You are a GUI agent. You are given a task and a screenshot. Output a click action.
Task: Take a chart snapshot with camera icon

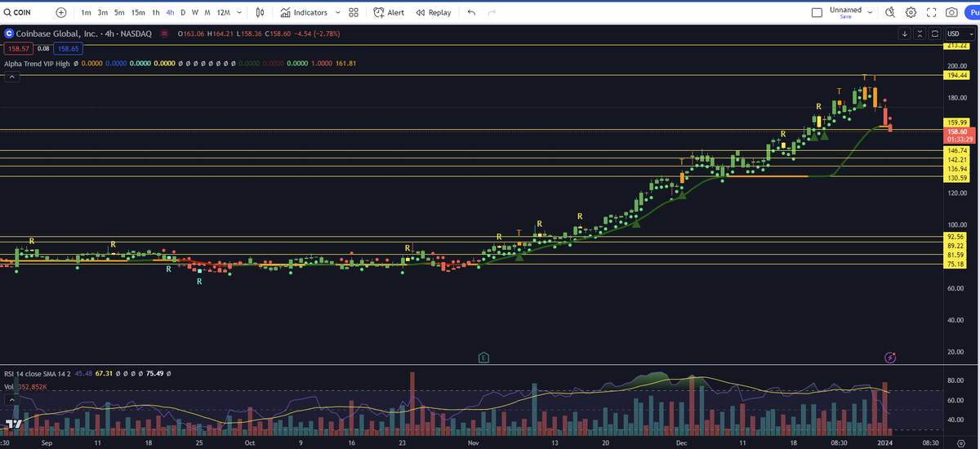pyautogui.click(x=951, y=12)
